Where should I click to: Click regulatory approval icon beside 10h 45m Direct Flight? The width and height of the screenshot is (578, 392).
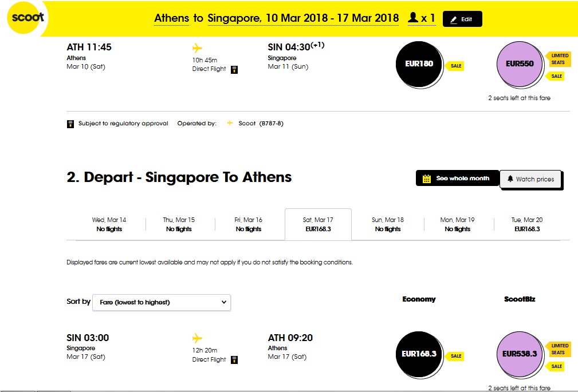pyautogui.click(x=234, y=69)
